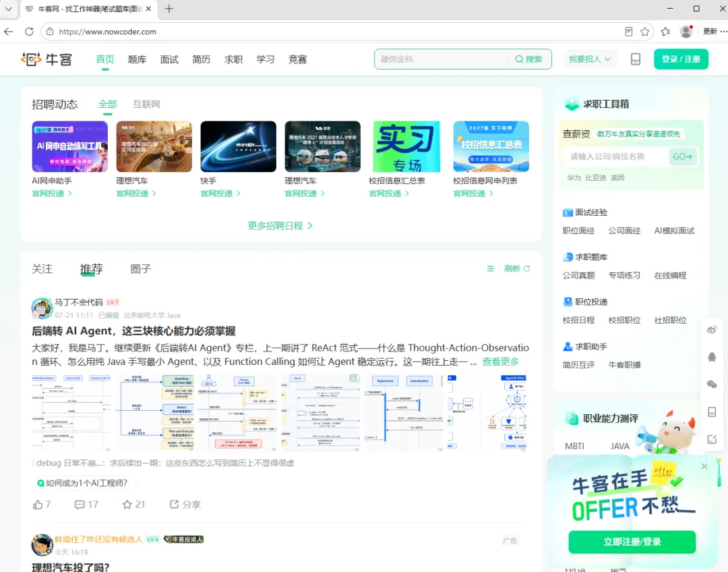Bookmark page with star icon
The height and width of the screenshot is (572, 728).
645,32
